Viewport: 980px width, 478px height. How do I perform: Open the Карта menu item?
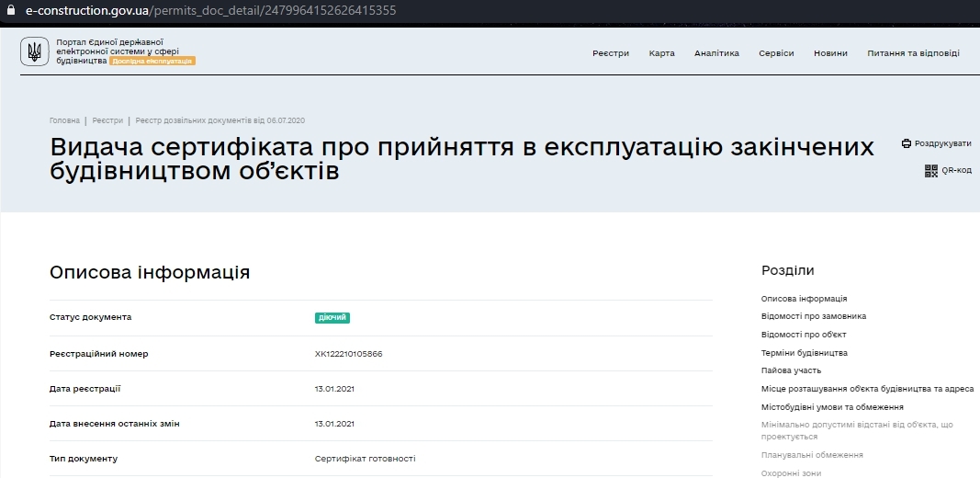coord(662,53)
